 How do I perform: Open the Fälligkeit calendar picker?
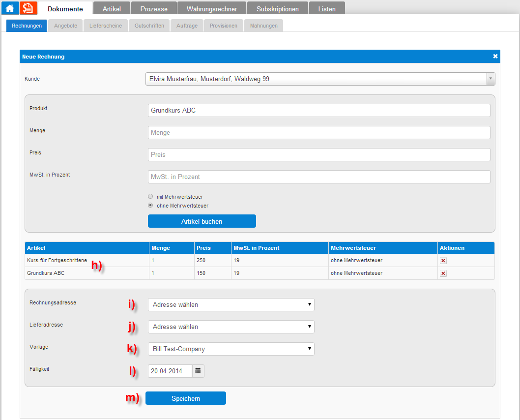coord(198,371)
